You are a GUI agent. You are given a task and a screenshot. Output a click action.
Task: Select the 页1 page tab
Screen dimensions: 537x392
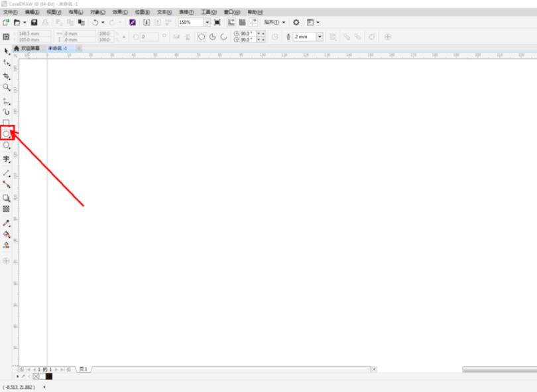[84, 369]
